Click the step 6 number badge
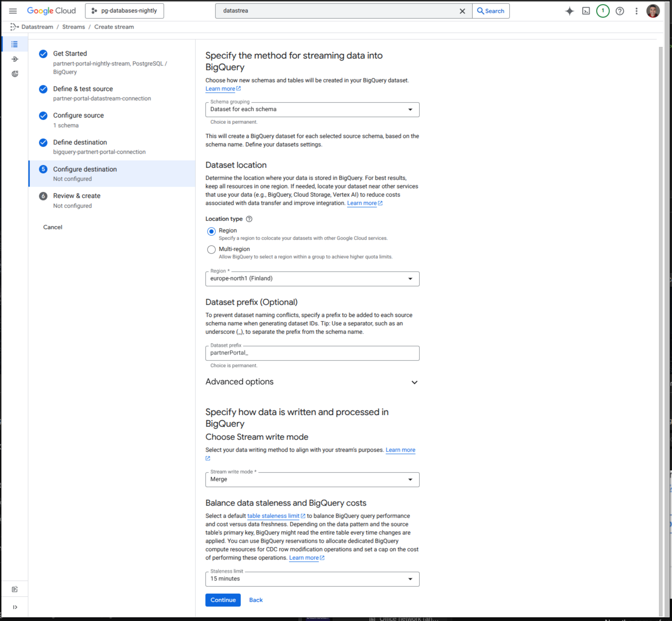The height and width of the screenshot is (621, 672). (x=43, y=196)
